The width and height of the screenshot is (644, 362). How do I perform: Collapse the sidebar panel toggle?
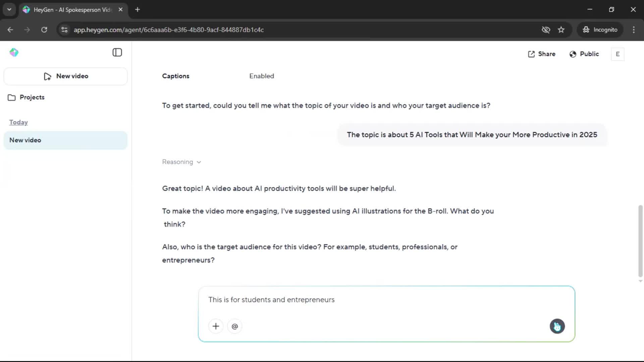tap(117, 53)
